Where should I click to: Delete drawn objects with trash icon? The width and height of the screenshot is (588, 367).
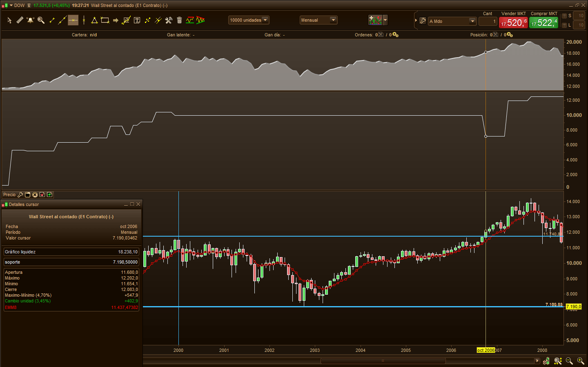tap(179, 20)
